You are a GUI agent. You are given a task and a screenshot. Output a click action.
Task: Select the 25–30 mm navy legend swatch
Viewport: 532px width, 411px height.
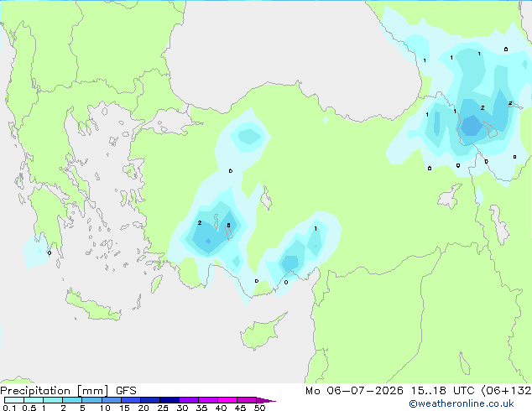tap(170, 400)
